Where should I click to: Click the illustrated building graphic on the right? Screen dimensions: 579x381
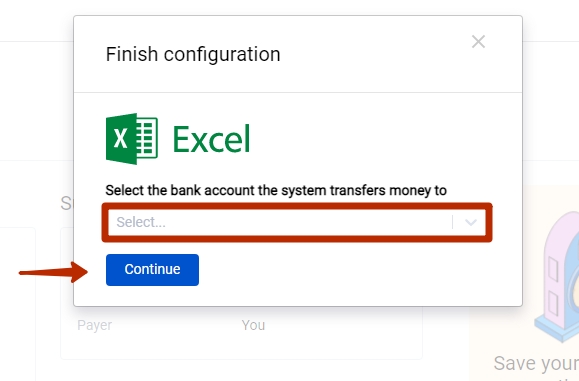[558, 276]
